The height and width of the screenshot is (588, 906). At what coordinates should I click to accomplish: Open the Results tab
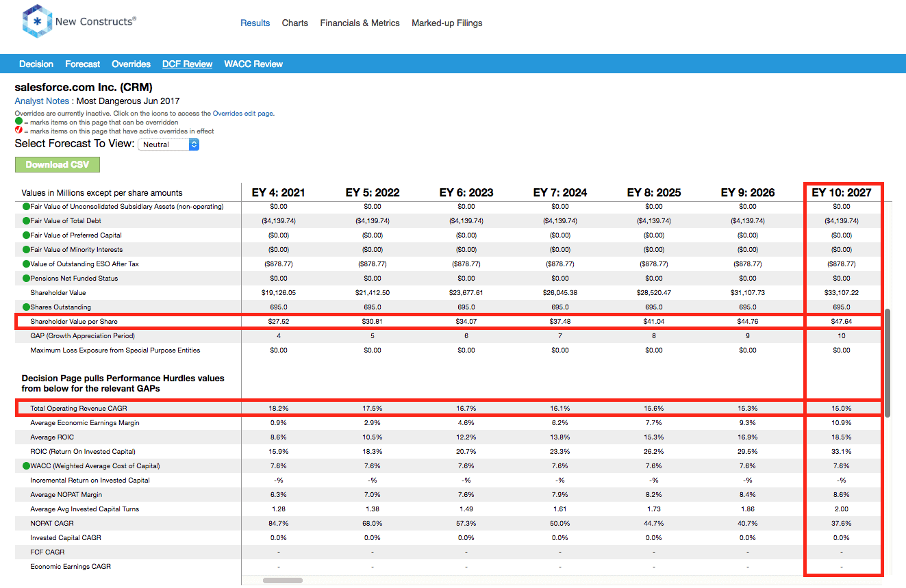(255, 23)
